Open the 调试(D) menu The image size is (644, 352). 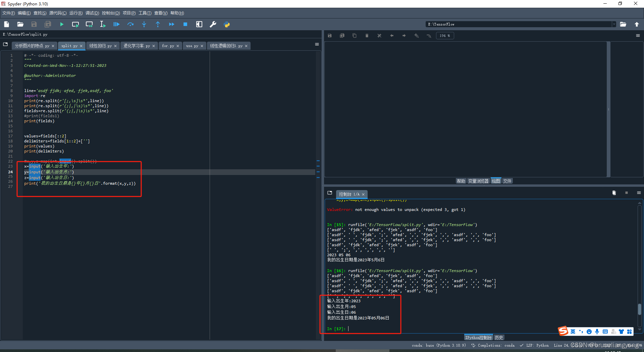pyautogui.click(x=92, y=13)
